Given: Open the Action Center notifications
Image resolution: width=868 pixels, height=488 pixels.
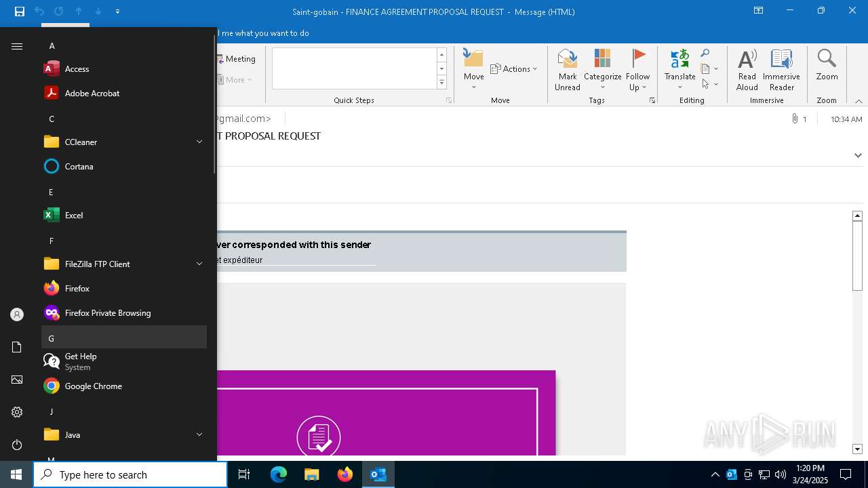Looking at the screenshot, I should click(846, 474).
